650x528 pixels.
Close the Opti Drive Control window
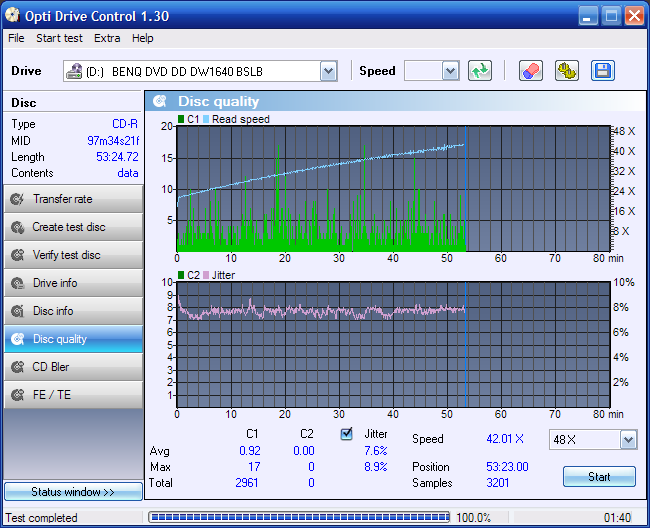(x=635, y=16)
